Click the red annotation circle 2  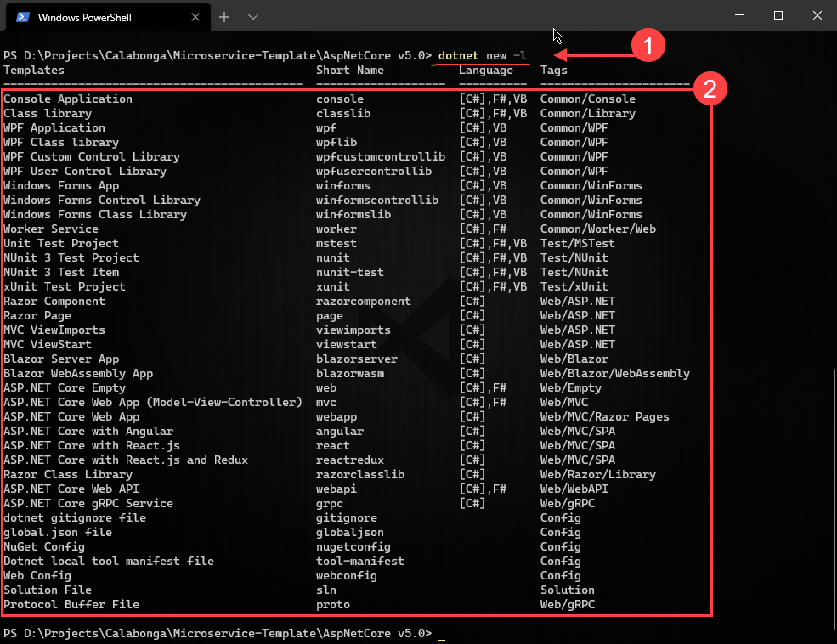710,88
